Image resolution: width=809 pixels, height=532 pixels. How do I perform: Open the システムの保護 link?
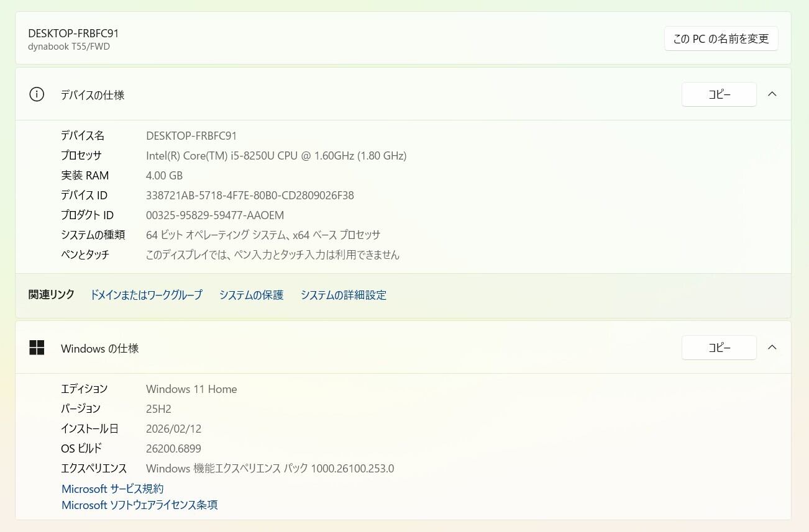click(251, 295)
